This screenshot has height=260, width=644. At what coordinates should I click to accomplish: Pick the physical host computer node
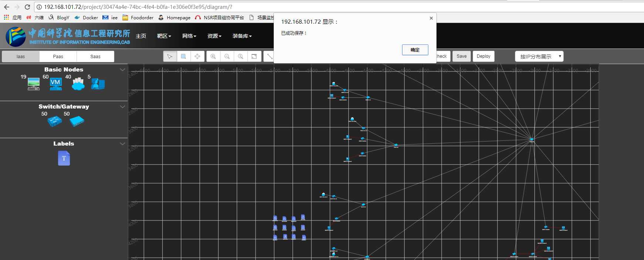tap(34, 84)
